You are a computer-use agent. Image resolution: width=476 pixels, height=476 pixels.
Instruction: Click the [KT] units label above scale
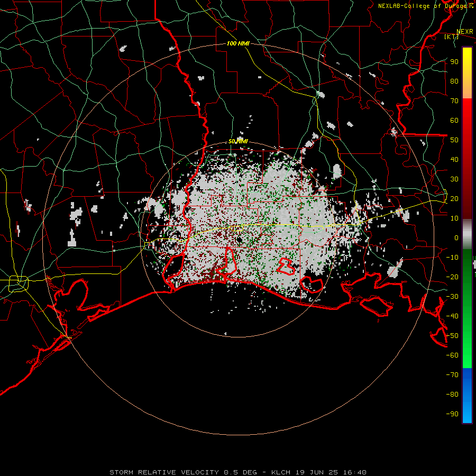coord(451,36)
